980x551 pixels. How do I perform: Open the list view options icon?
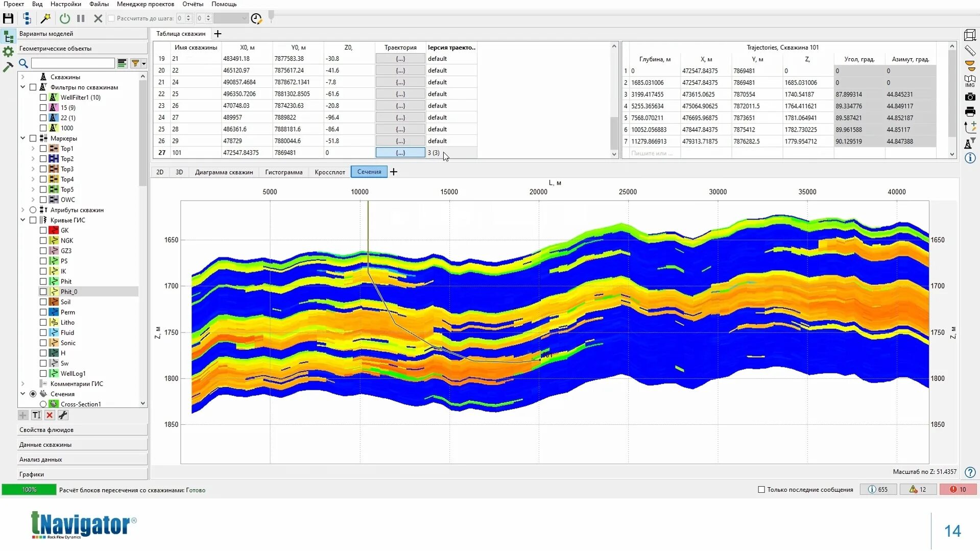click(122, 63)
